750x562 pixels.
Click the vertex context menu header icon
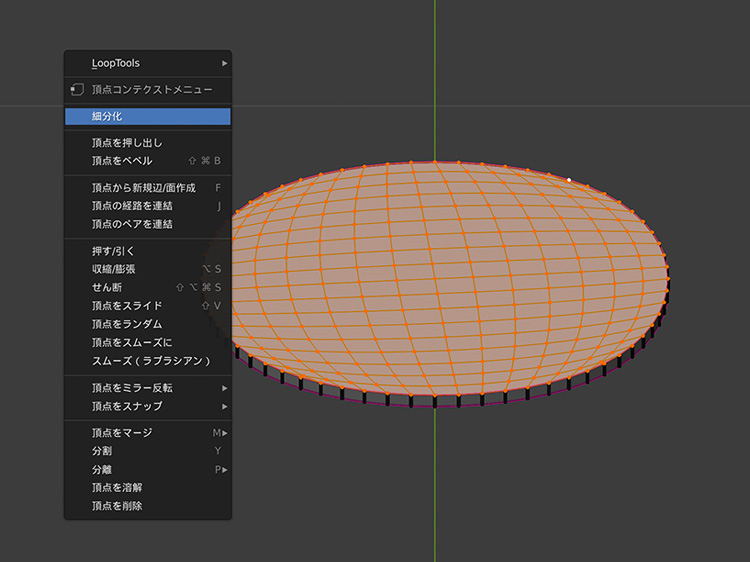click(x=77, y=90)
